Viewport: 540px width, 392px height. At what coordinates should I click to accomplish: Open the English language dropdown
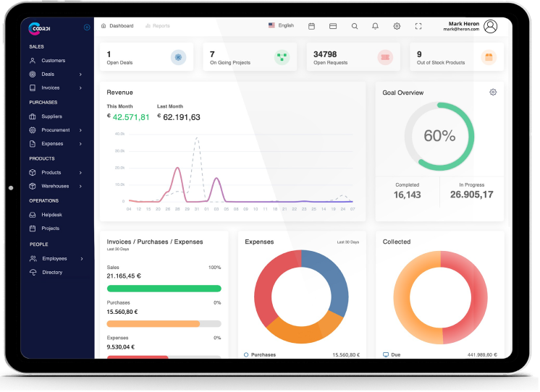(281, 25)
